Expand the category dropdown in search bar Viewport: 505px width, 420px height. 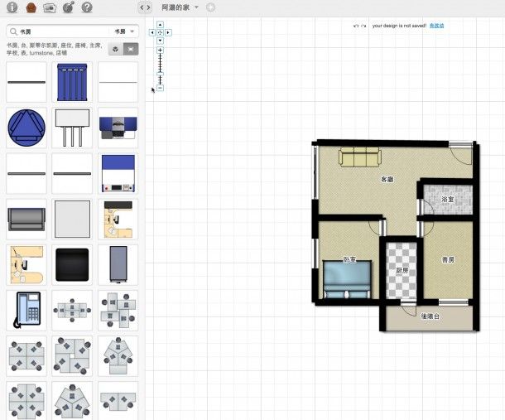coord(124,31)
